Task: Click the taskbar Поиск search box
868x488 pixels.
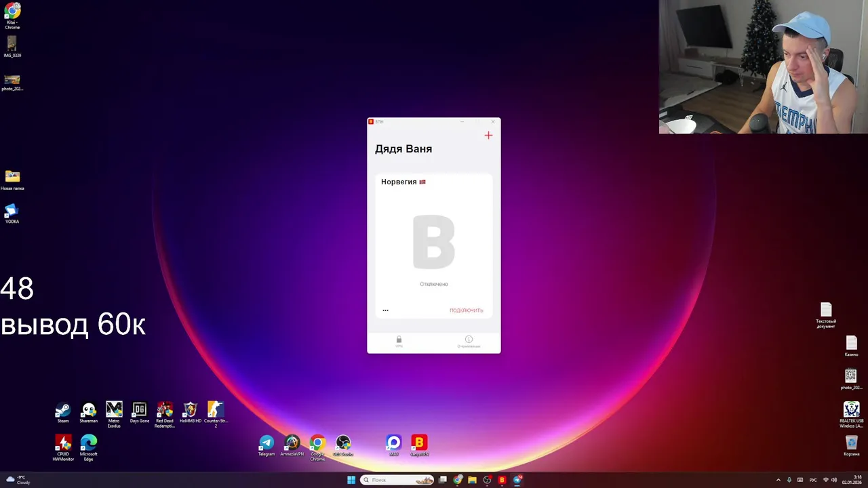Action: point(397,480)
